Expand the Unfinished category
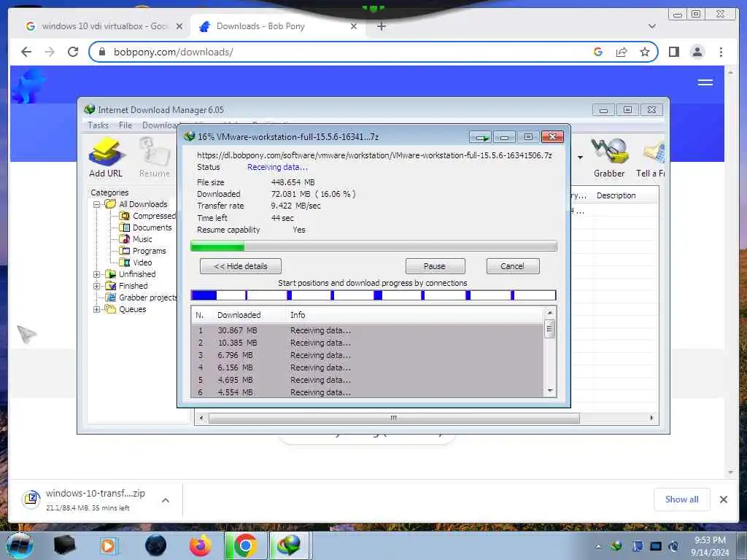 (x=97, y=274)
